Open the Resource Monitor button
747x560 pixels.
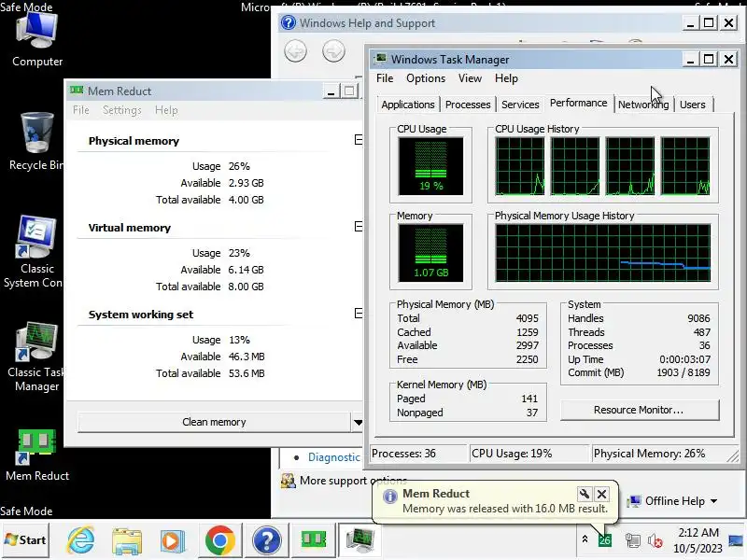tap(640, 410)
